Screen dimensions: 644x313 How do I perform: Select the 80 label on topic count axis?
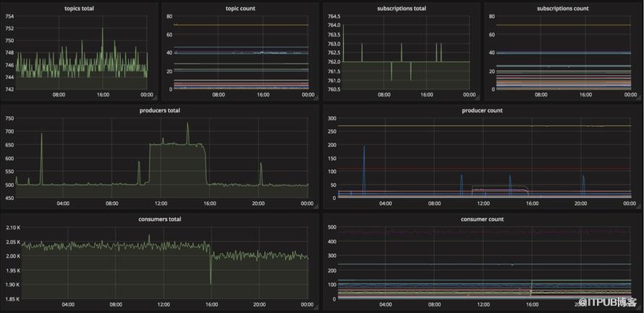169,17
